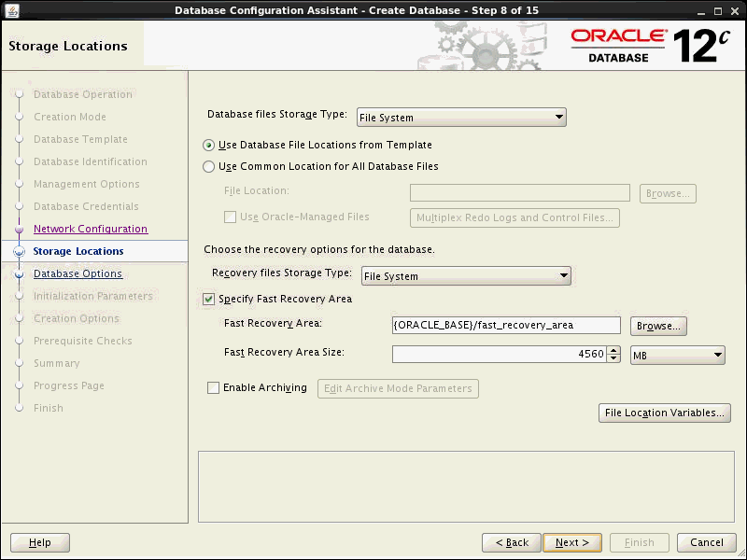Close the Database Configuration Assistant window

[735, 10]
